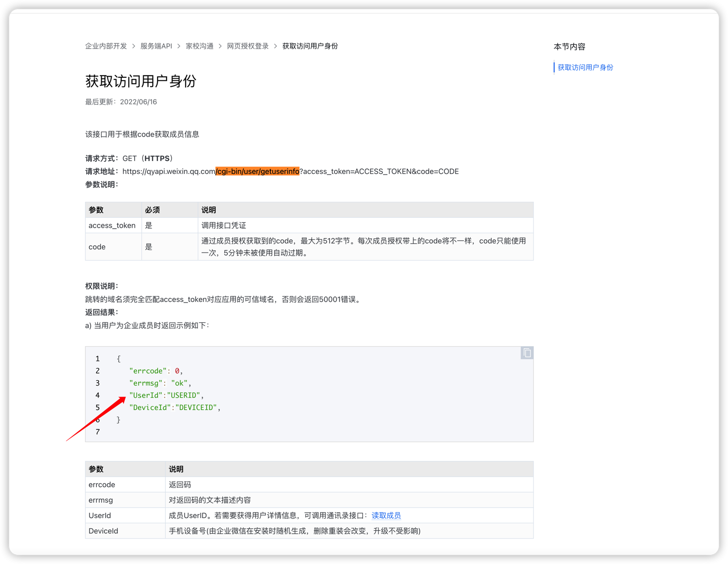Screen dimensions: 728x564
Task: Select the errcode row in the return table
Action: 102,484
